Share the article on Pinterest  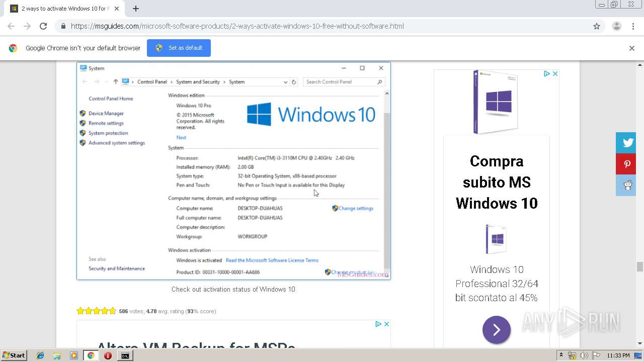(627, 164)
